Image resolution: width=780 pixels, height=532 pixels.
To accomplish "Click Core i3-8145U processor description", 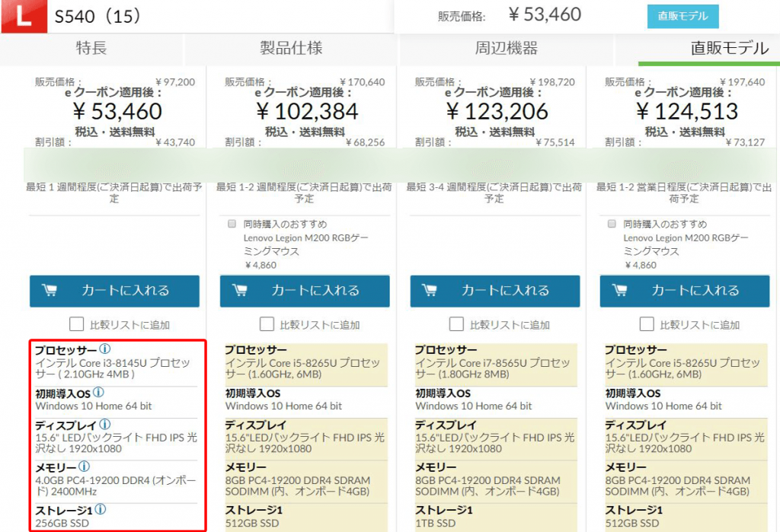I will click(x=113, y=368).
